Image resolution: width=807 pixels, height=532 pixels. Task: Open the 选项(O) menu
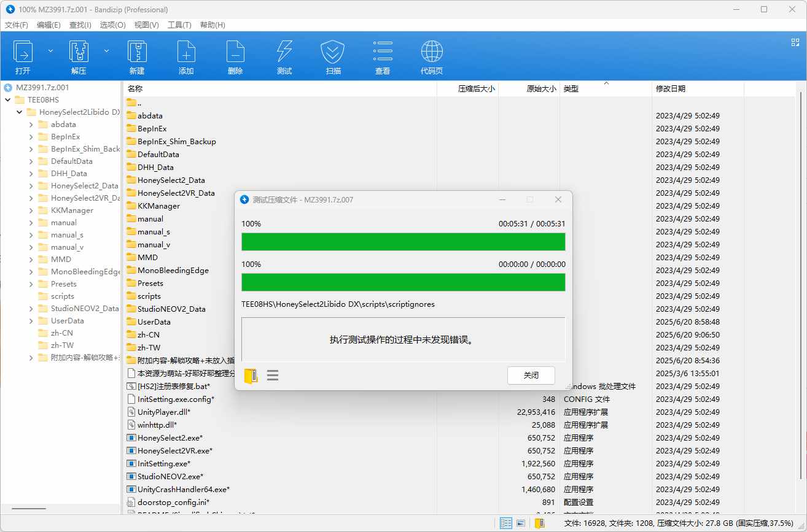click(112, 25)
